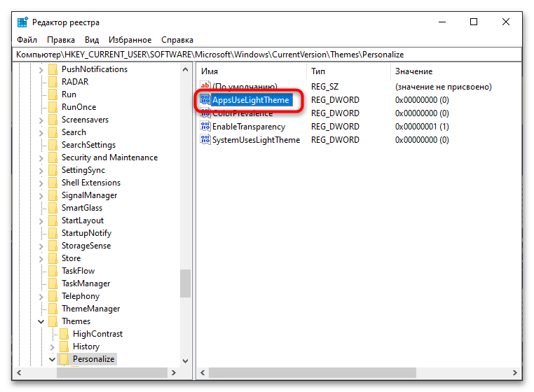
Task: Click the tree pane vertical scrollbar thumb
Action: coord(185,283)
